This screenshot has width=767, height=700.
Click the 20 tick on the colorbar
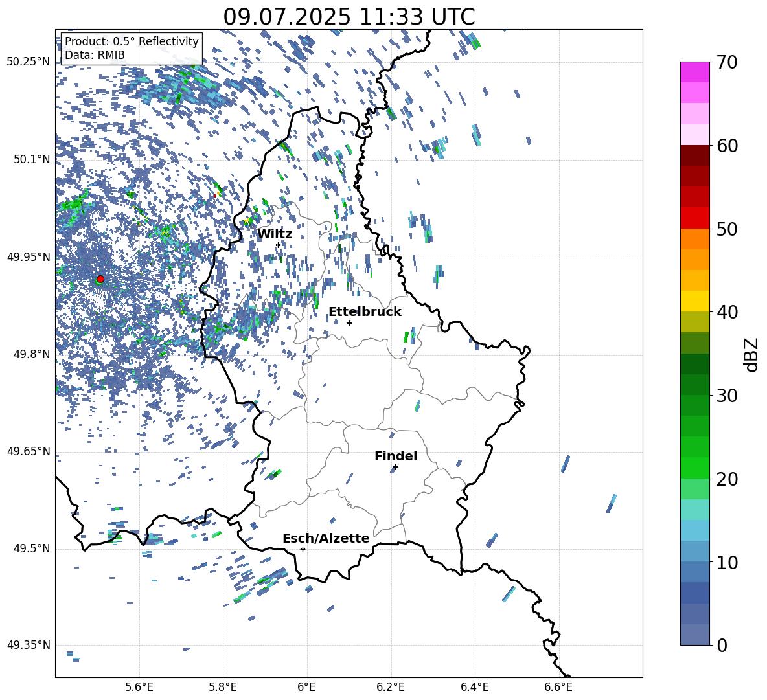pyautogui.click(x=727, y=479)
